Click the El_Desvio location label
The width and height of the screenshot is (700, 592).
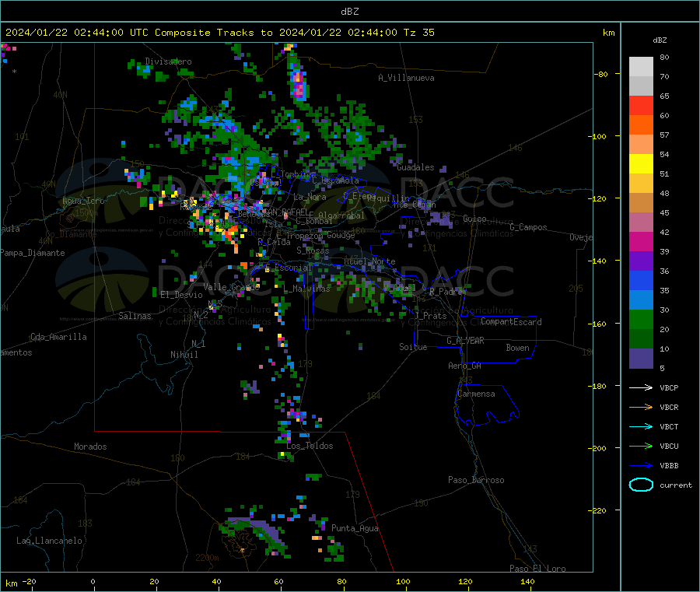(x=182, y=295)
